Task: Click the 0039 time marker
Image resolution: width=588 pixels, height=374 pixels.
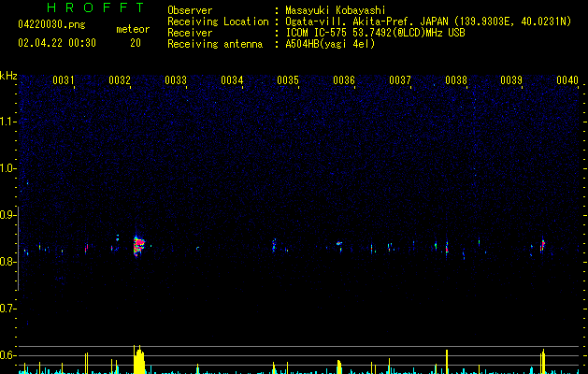Action: [511, 80]
